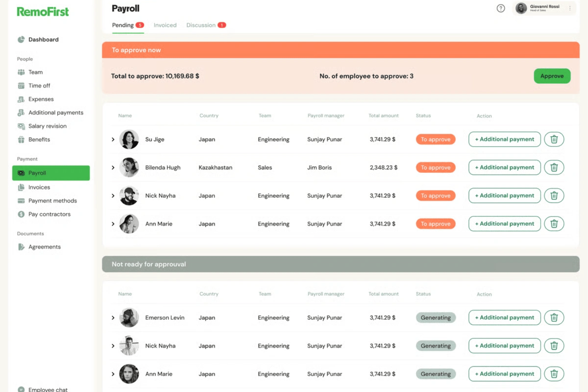The height and width of the screenshot is (392, 588).
Task: Click the RemoFirst logo
Action: tap(43, 12)
